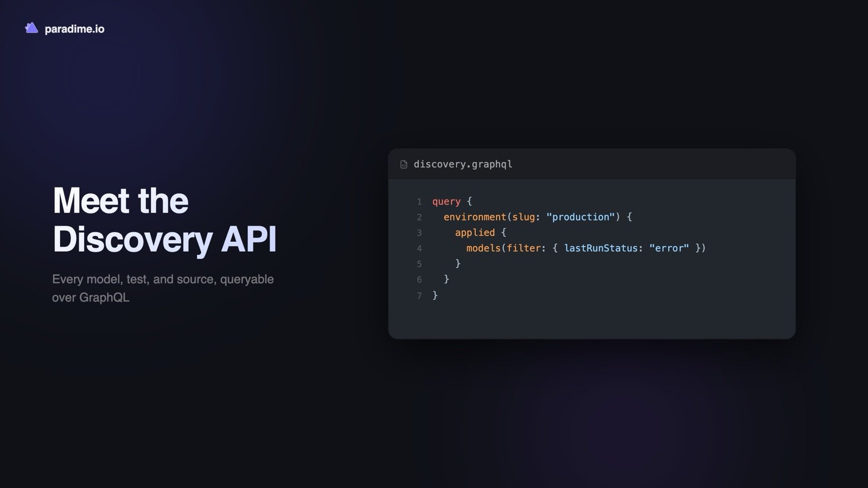The image size is (868, 488).
Task: Click the 'models' field on line 4
Action: coord(483,248)
